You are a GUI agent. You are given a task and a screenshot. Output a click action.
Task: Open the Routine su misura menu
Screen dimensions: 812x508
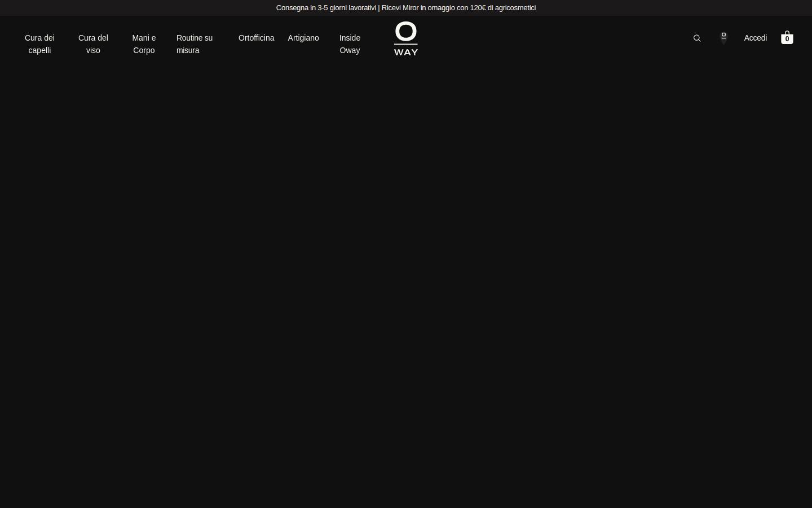pyautogui.click(x=195, y=44)
